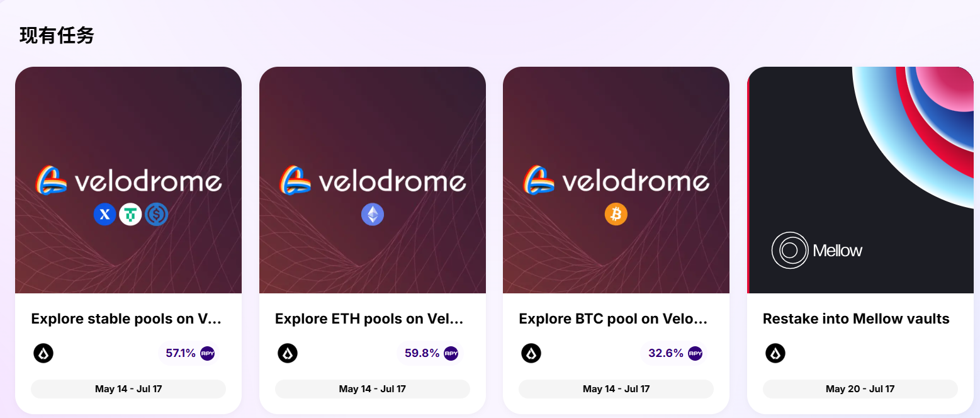
Task: Click the Bitcoin icon on BTC pool card
Action: point(616,215)
